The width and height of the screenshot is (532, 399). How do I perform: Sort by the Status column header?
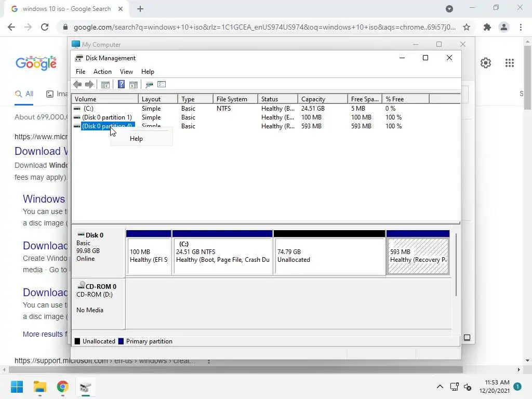[278, 99]
